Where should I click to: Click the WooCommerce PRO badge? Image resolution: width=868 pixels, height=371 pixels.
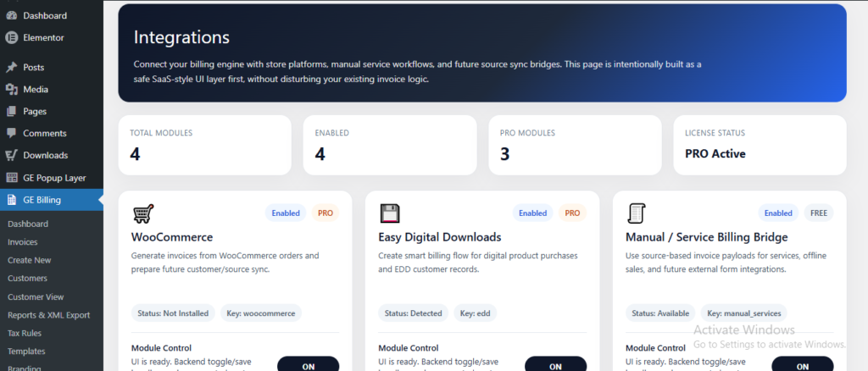click(x=325, y=213)
